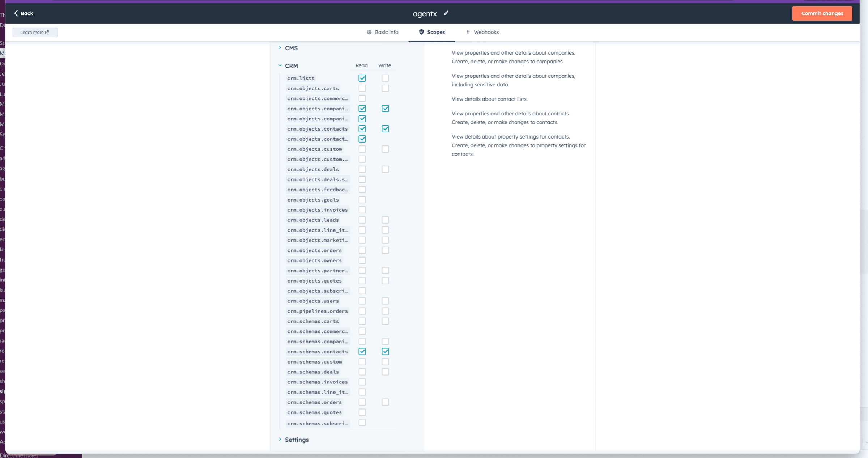Click the Commit changes button
The image size is (868, 458).
tap(822, 13)
